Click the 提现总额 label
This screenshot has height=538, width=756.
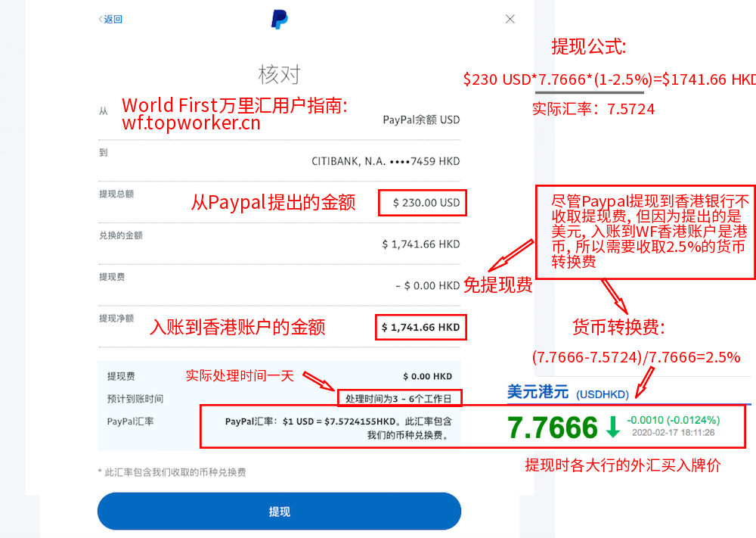tap(116, 194)
